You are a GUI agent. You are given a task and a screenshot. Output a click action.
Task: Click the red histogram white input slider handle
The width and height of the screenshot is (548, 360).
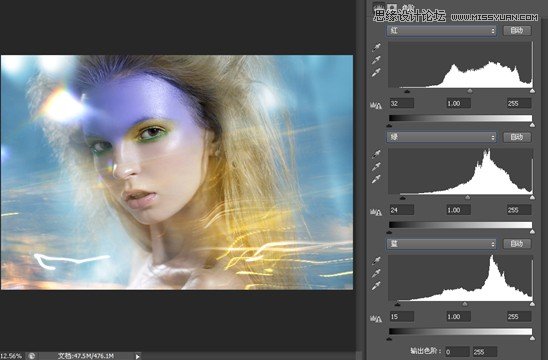(532, 91)
